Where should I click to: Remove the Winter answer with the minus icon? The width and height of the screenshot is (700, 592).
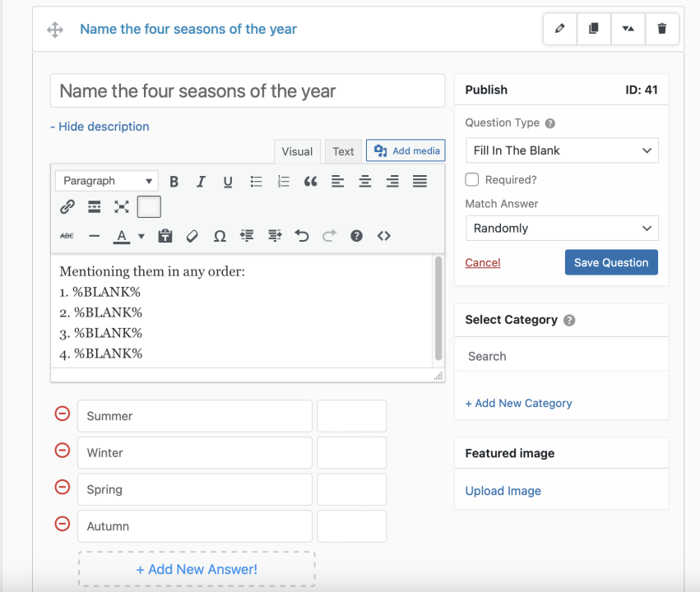tap(62, 451)
